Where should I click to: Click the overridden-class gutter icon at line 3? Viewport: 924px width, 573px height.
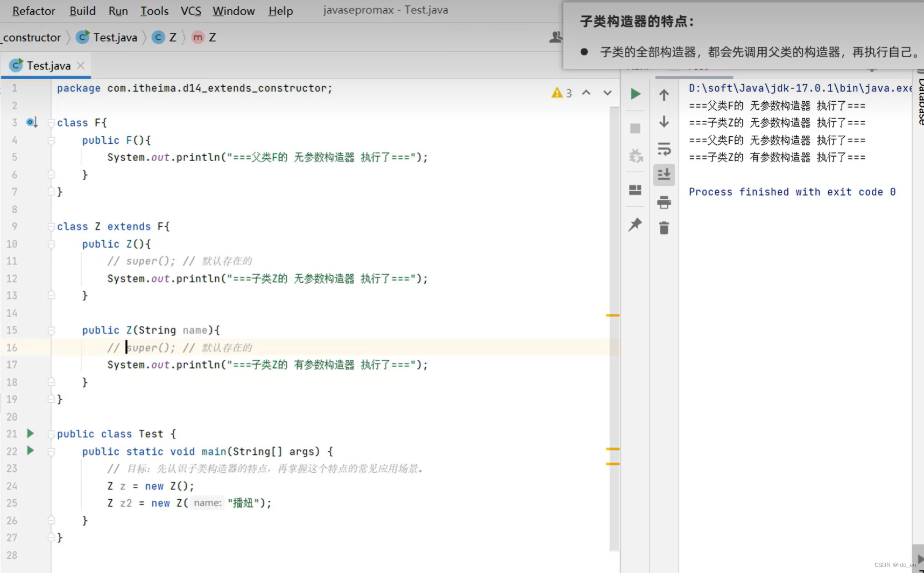(x=32, y=123)
